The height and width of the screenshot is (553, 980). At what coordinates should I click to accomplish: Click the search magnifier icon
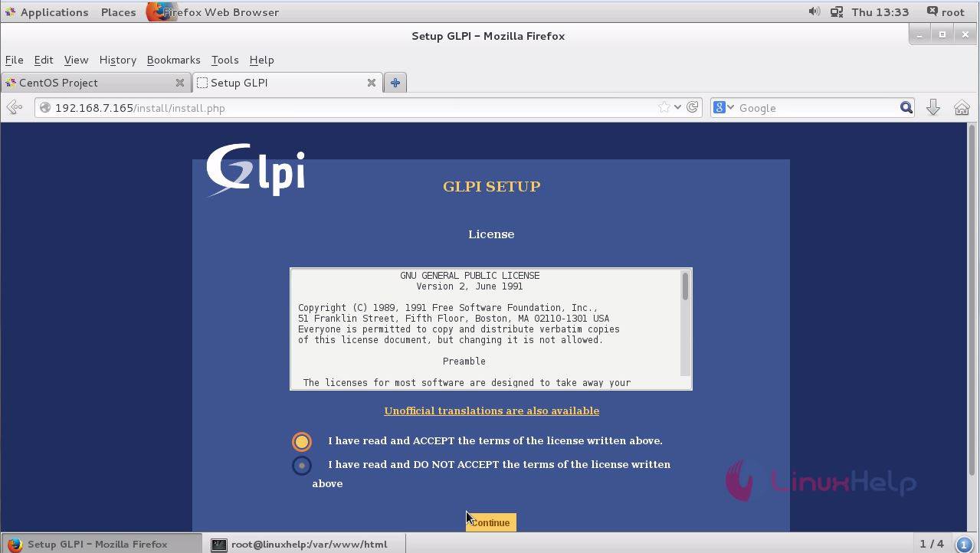pyautogui.click(x=906, y=108)
